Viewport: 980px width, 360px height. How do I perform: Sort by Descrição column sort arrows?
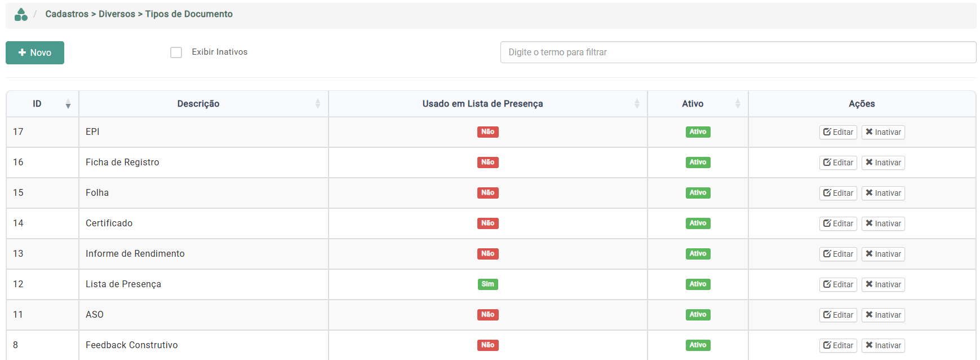click(317, 104)
